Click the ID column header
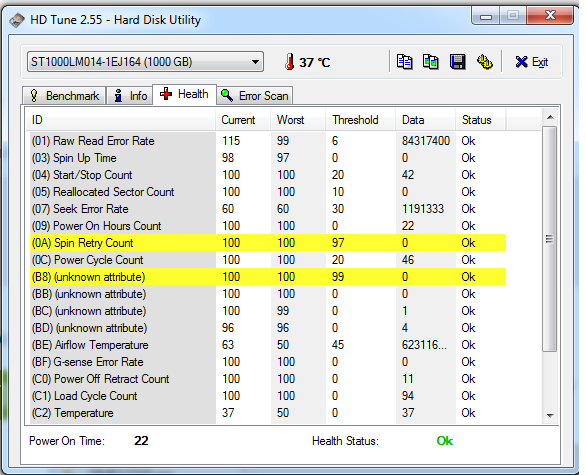 [x=120, y=120]
